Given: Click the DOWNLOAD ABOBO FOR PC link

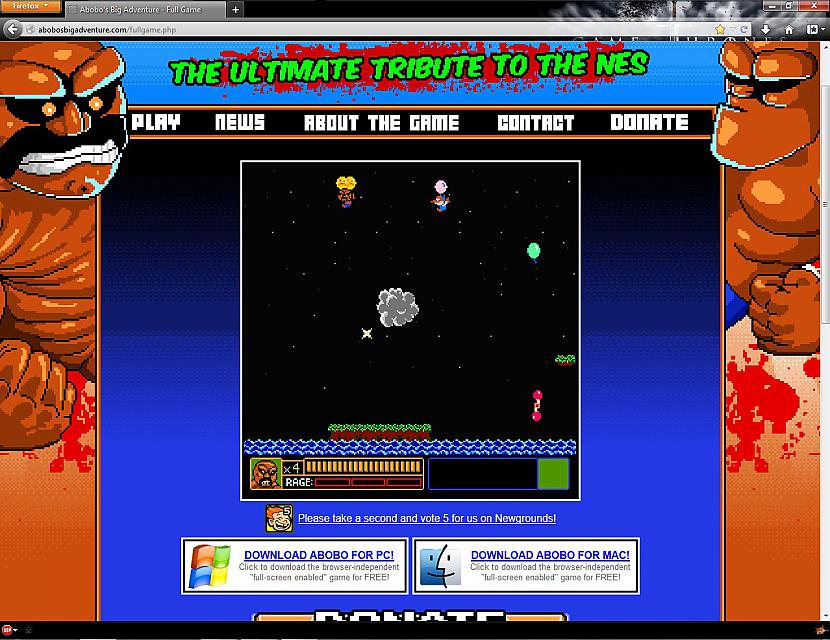Looking at the screenshot, I should tap(319, 555).
